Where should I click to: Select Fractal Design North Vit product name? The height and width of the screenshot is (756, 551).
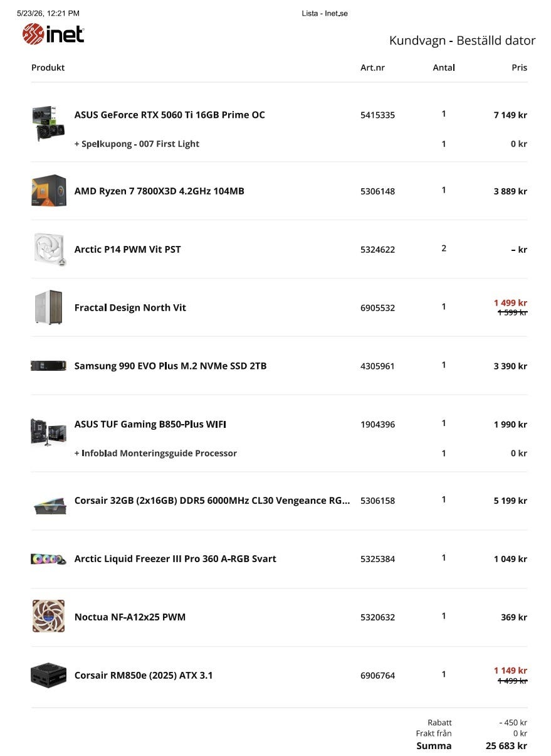pos(130,307)
